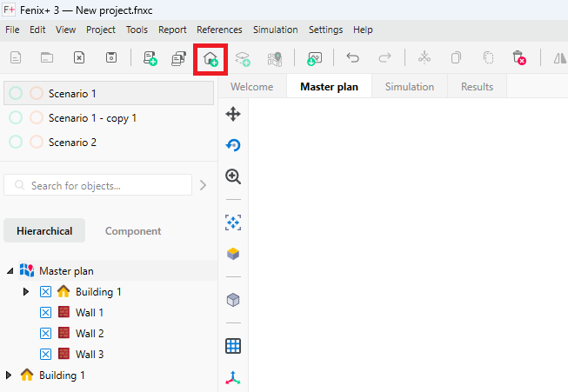
Task: Expand Building 1 under Master plan
Action: pos(26,292)
